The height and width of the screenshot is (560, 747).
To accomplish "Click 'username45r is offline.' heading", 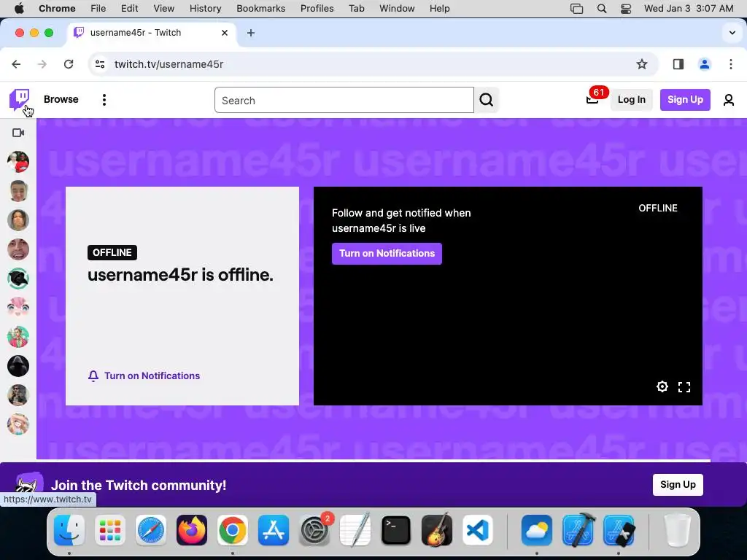I will (x=181, y=275).
